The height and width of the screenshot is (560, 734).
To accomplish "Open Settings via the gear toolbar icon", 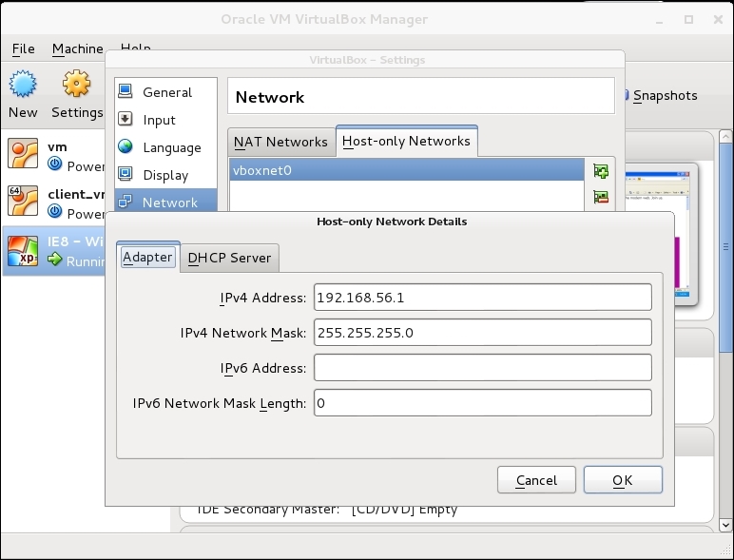I will (76, 84).
